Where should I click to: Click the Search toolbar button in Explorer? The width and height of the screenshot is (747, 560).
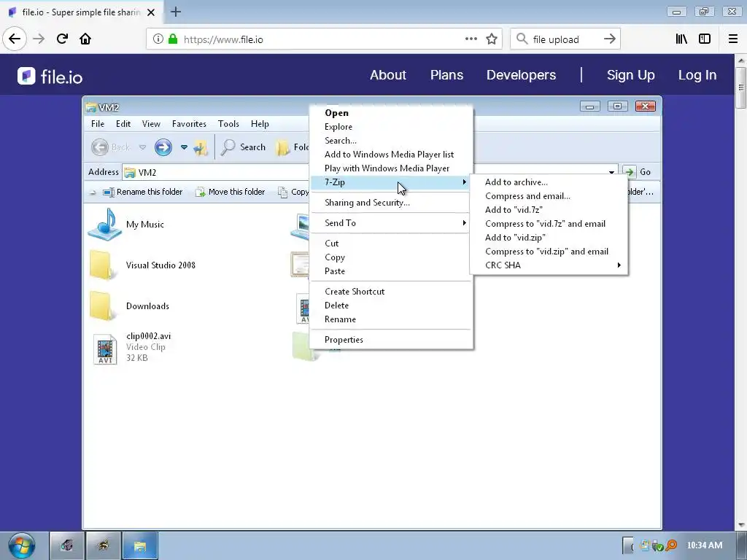click(244, 147)
